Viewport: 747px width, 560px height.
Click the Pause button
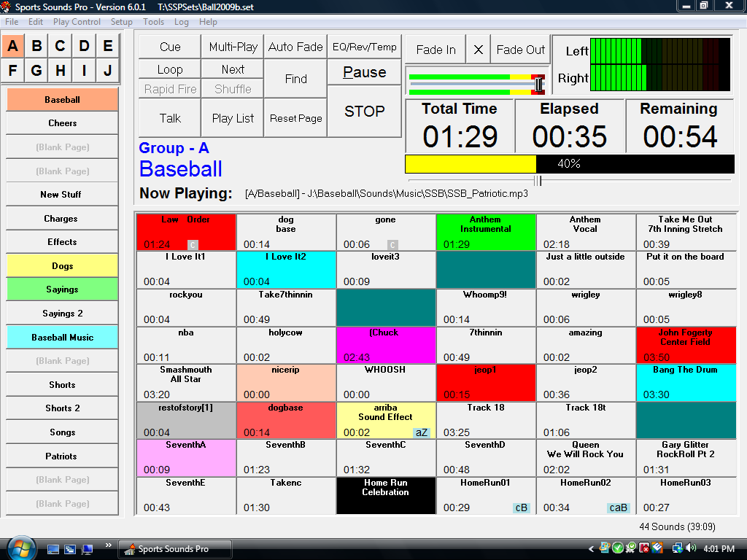pyautogui.click(x=364, y=71)
